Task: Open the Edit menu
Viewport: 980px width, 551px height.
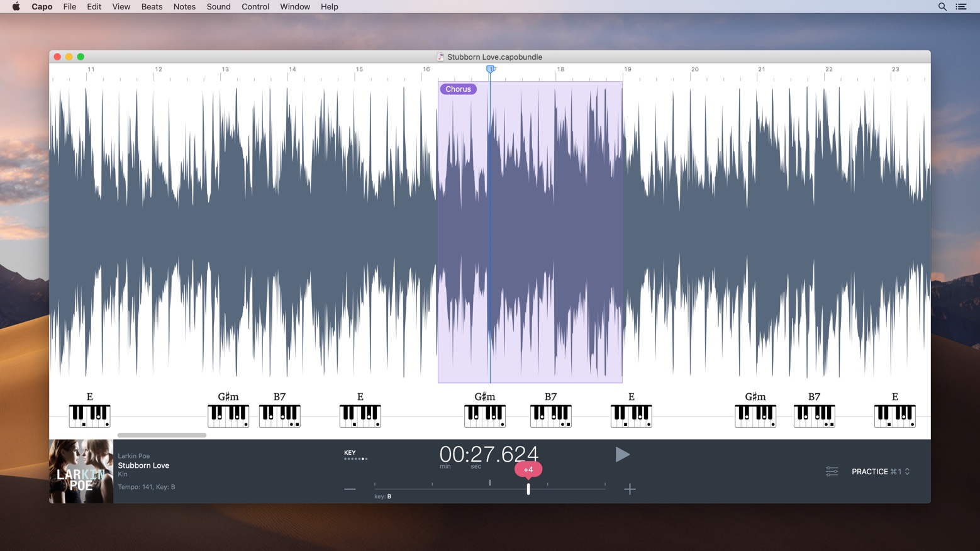Action: point(94,7)
